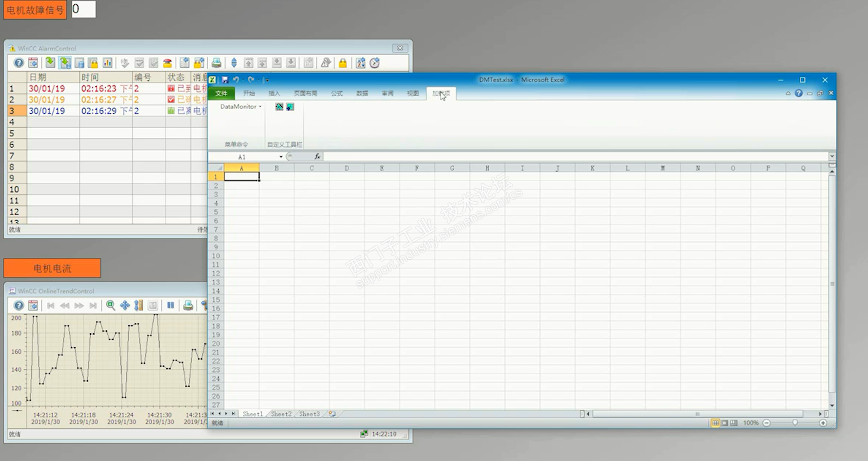The image size is (868, 461).
Task: Switch to the Sheet2 worksheet tab
Action: [x=281, y=414]
